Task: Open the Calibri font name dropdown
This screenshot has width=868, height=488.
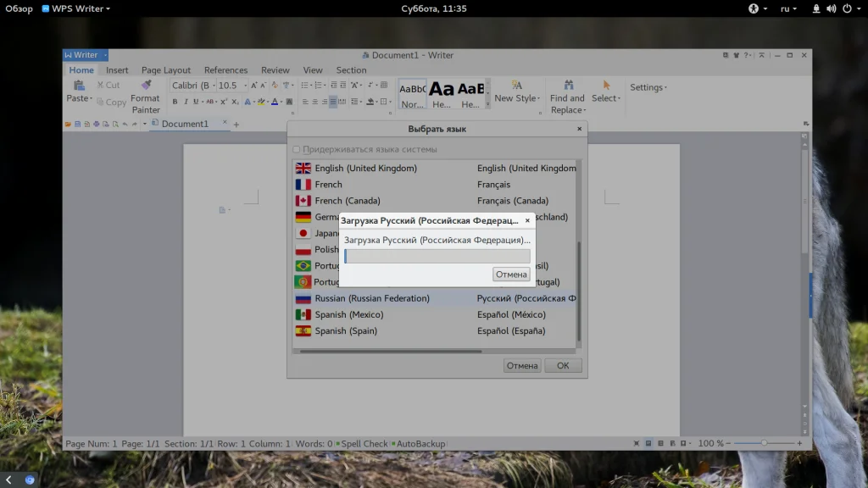Action: 213,86
